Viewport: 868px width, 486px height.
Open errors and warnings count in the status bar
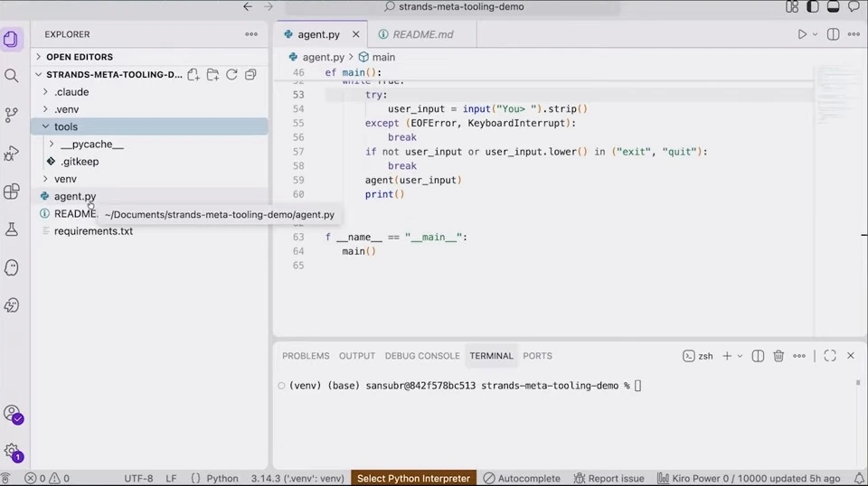(x=48, y=478)
